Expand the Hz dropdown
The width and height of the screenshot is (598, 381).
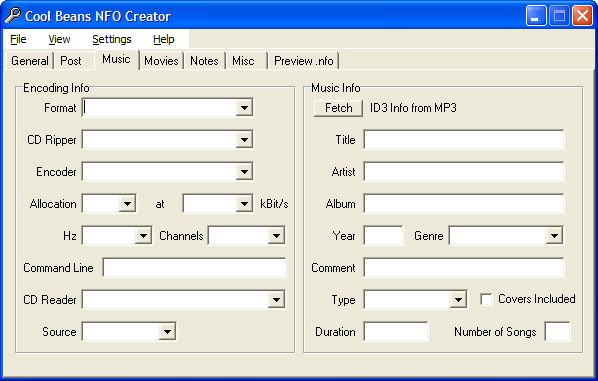click(143, 236)
